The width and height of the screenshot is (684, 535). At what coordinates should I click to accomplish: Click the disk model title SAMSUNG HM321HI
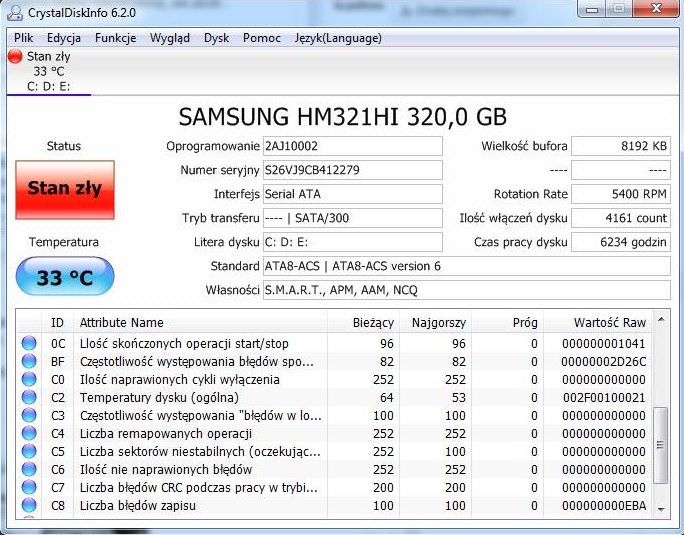pos(342,117)
